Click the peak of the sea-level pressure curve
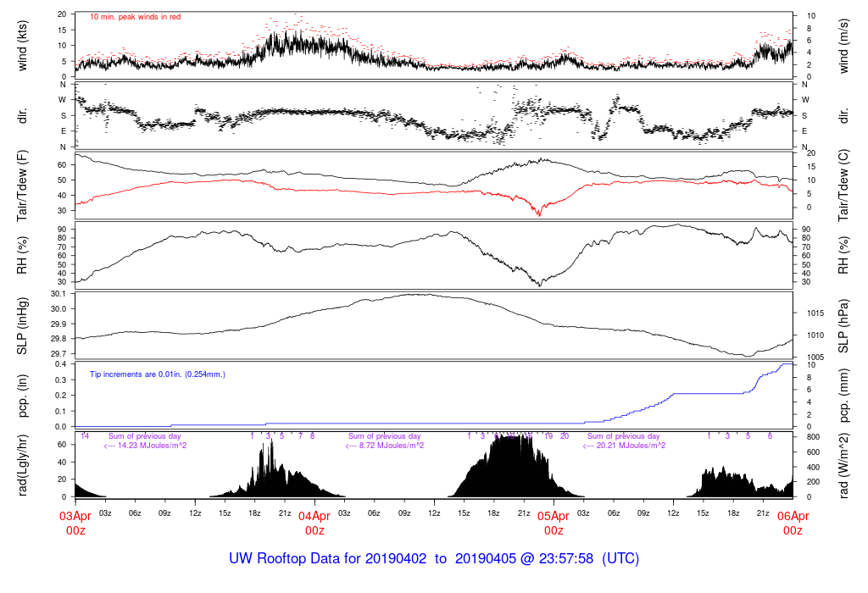The image size is (868, 593). pyautogui.click(x=414, y=294)
